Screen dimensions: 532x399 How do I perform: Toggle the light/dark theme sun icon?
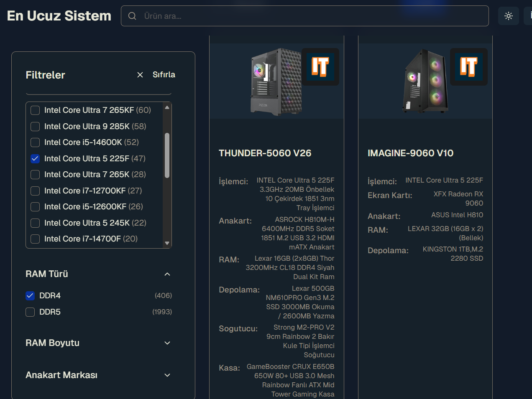(x=509, y=16)
